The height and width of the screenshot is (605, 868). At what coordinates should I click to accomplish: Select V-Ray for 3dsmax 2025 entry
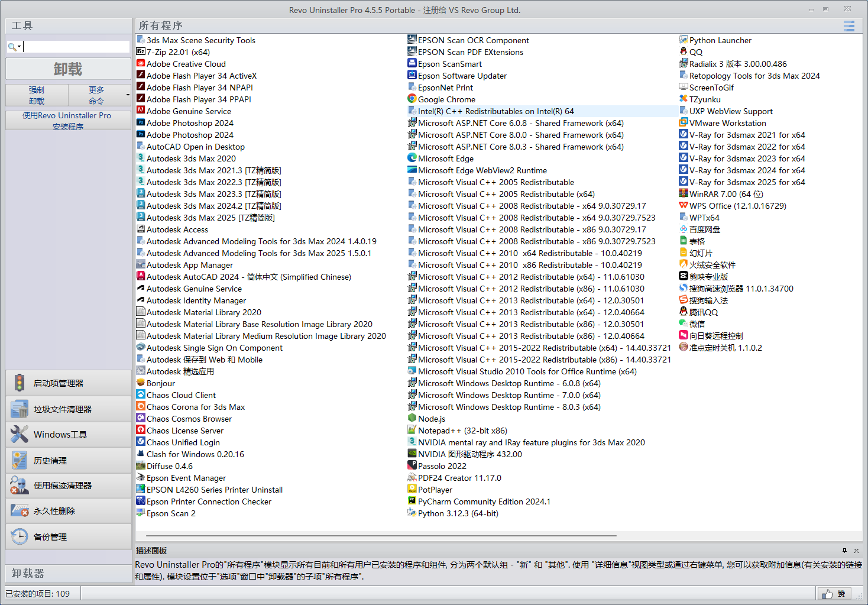(x=742, y=182)
